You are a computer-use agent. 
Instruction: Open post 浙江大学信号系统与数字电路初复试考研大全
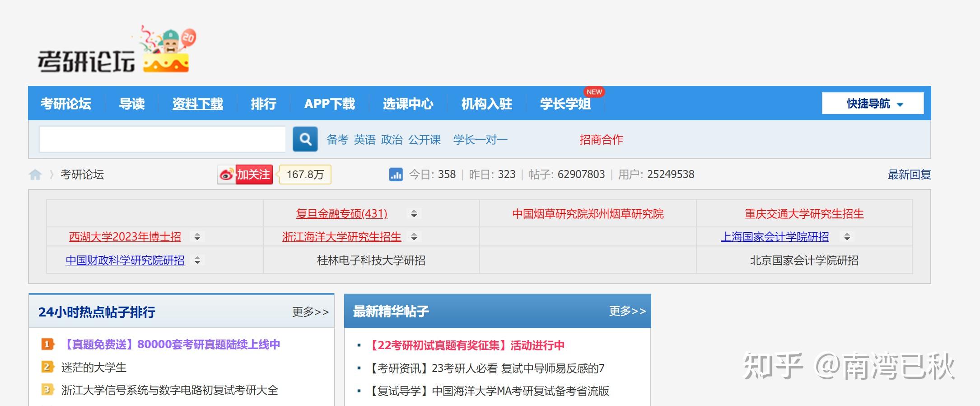tap(170, 390)
